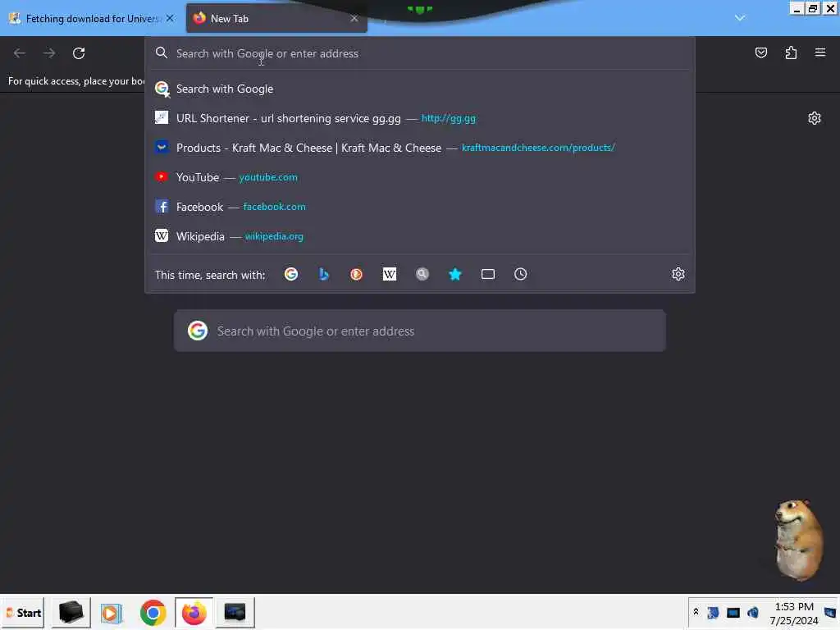Open Google Chrome from taskbar

pyautogui.click(x=153, y=613)
